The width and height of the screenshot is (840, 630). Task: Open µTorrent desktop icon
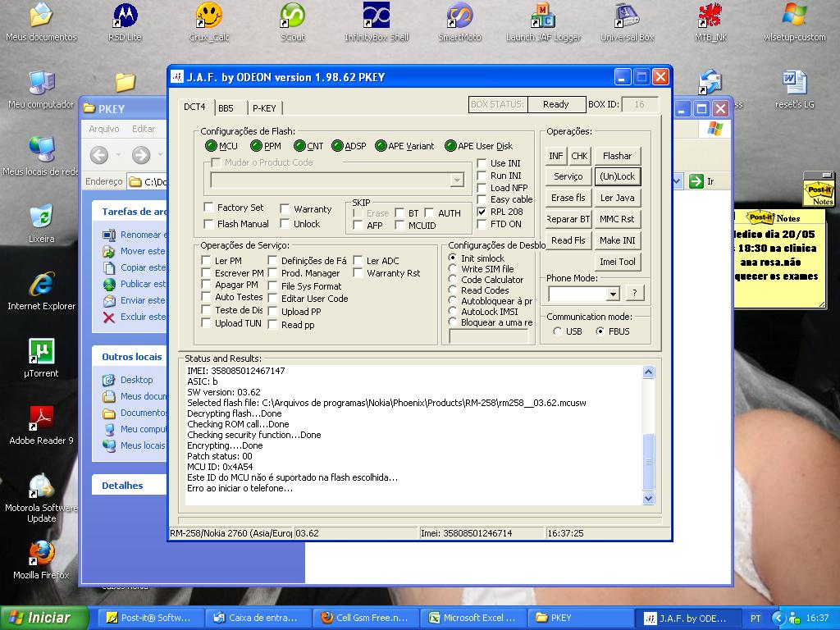tap(41, 358)
